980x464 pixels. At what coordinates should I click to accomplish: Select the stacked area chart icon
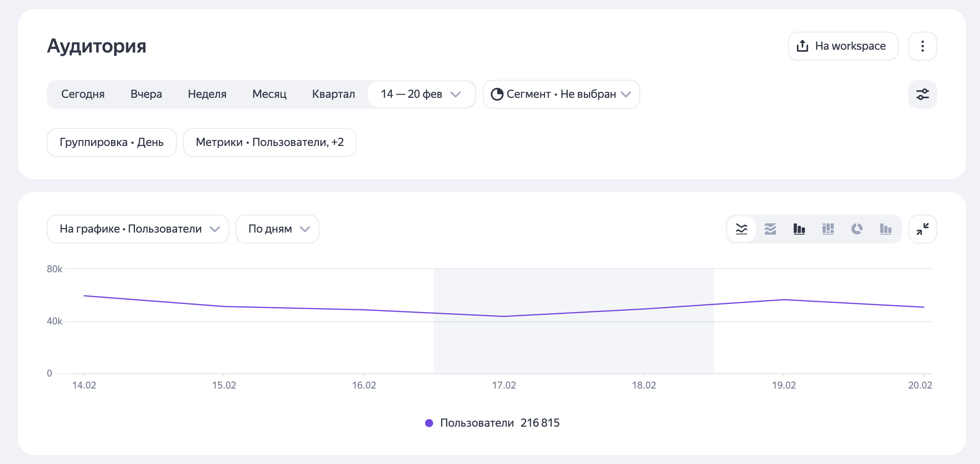770,229
